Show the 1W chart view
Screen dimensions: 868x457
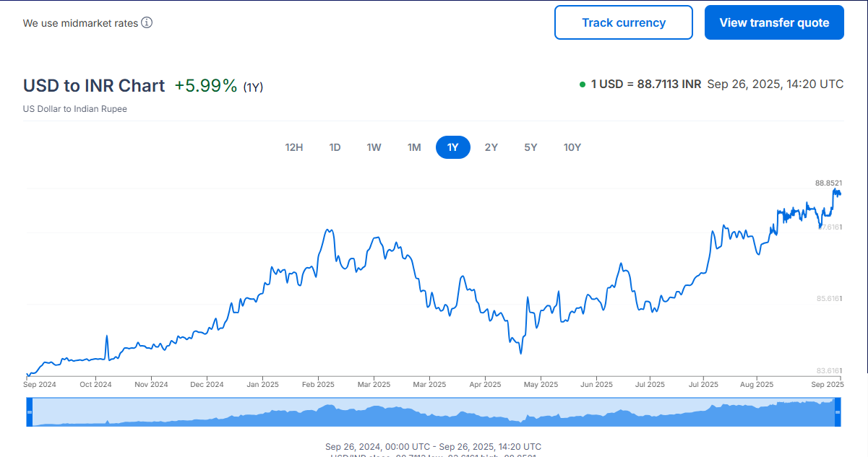click(374, 147)
